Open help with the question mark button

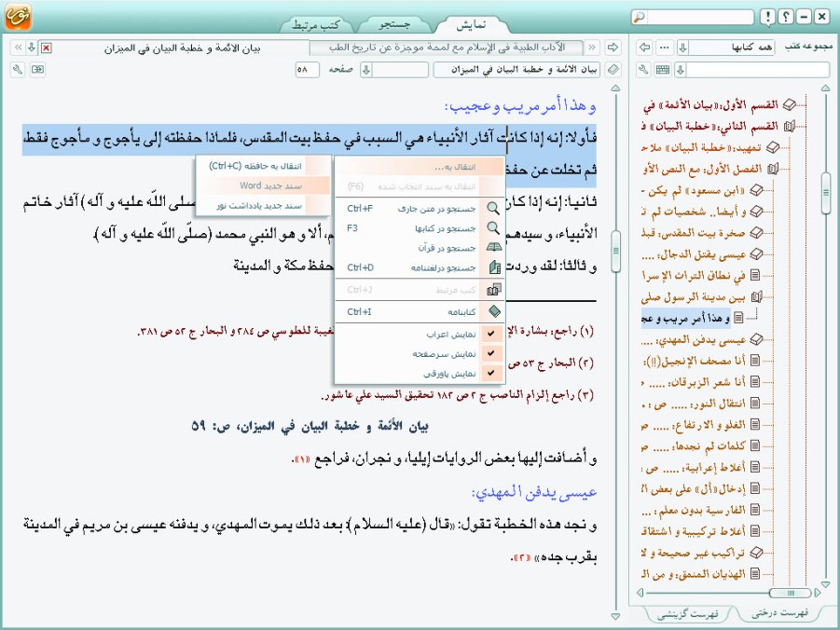coord(785,17)
